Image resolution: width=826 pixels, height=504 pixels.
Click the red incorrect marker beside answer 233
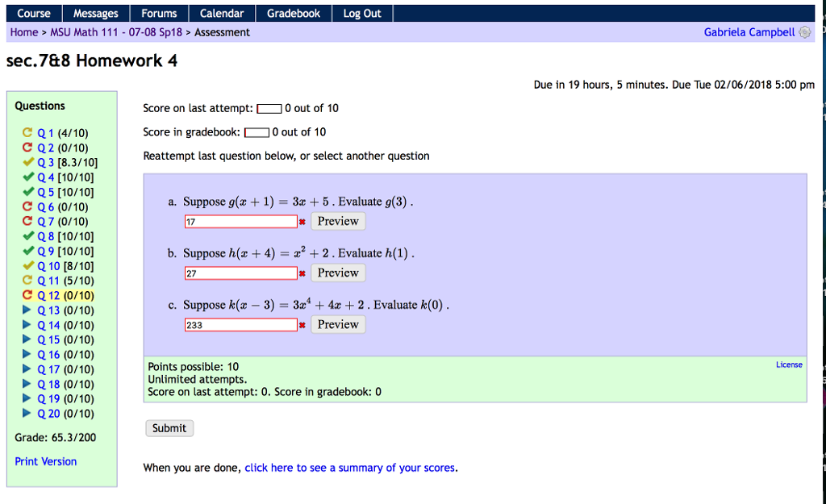tap(302, 324)
